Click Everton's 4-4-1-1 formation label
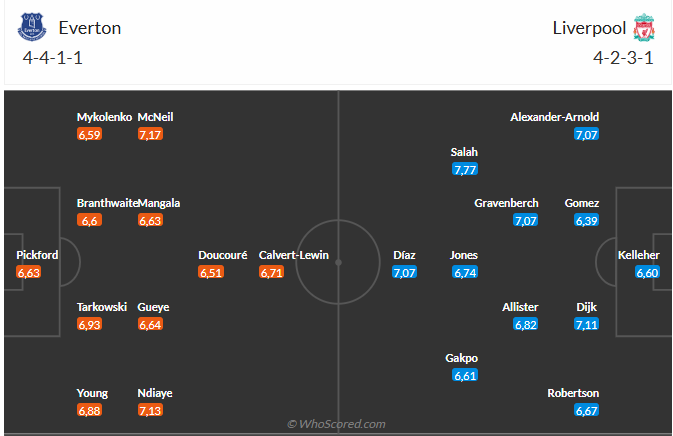The image size is (673, 436). [52, 57]
